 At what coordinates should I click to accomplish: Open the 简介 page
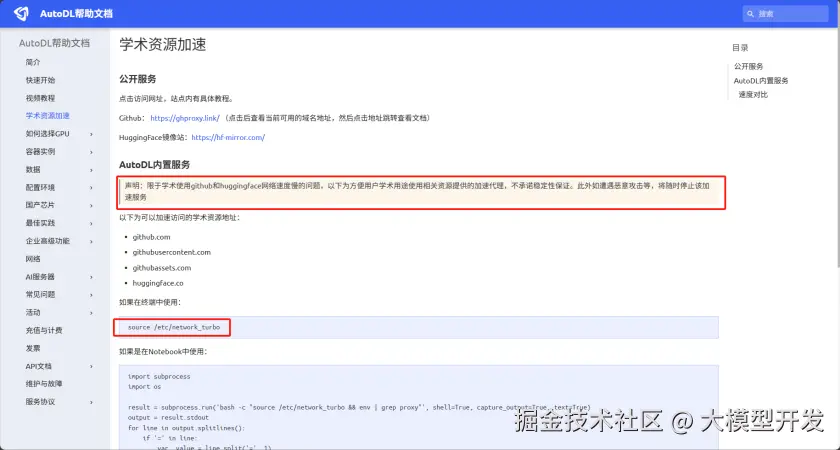33,62
